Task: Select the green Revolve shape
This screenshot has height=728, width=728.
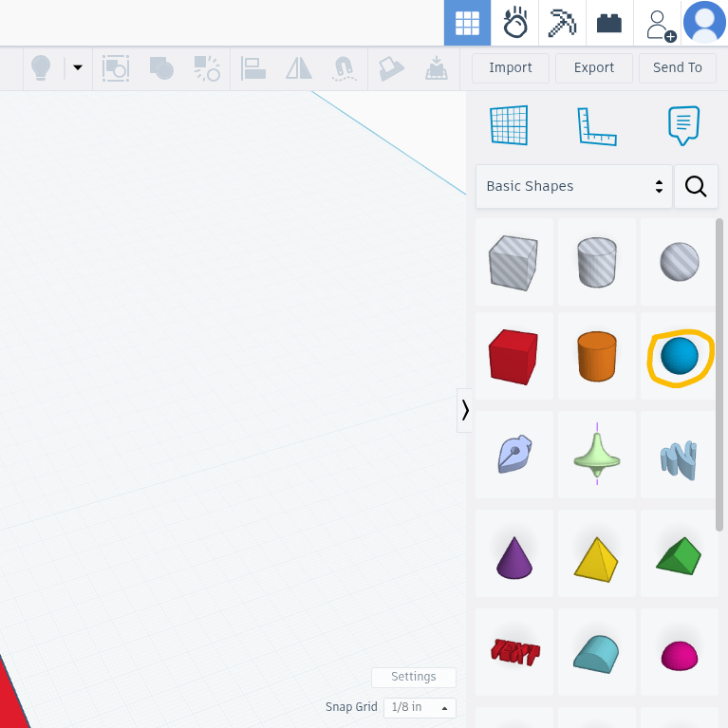Action: 597,455
